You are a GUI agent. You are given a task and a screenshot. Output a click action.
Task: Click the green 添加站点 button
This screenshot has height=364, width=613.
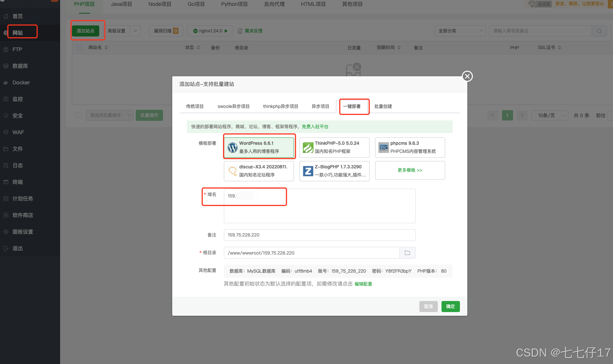pyautogui.click(x=86, y=31)
